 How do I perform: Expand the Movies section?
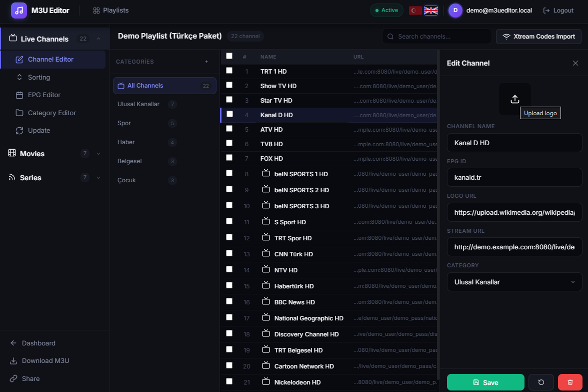click(98, 154)
